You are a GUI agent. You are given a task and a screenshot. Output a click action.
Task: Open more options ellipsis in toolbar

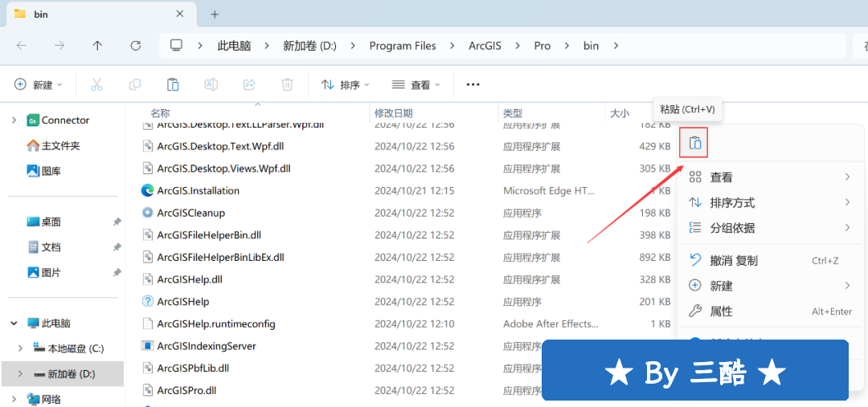pyautogui.click(x=473, y=84)
